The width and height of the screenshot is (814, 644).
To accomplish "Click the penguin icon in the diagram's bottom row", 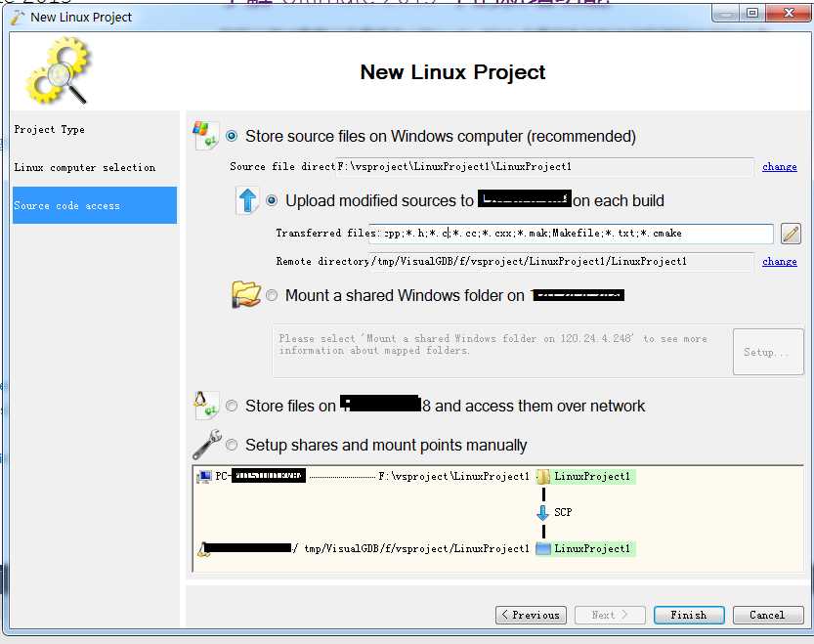I will pyautogui.click(x=202, y=549).
